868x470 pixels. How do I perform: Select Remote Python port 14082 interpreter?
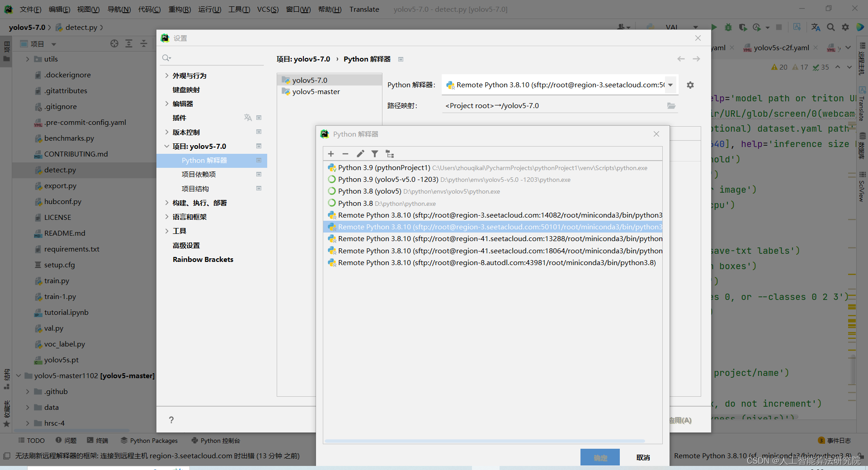(493, 215)
